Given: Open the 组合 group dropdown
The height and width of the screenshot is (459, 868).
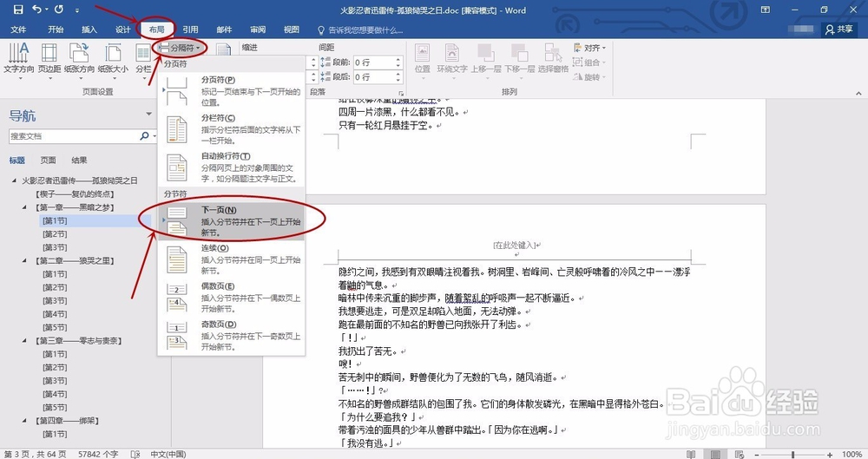Looking at the screenshot, I should point(589,62).
